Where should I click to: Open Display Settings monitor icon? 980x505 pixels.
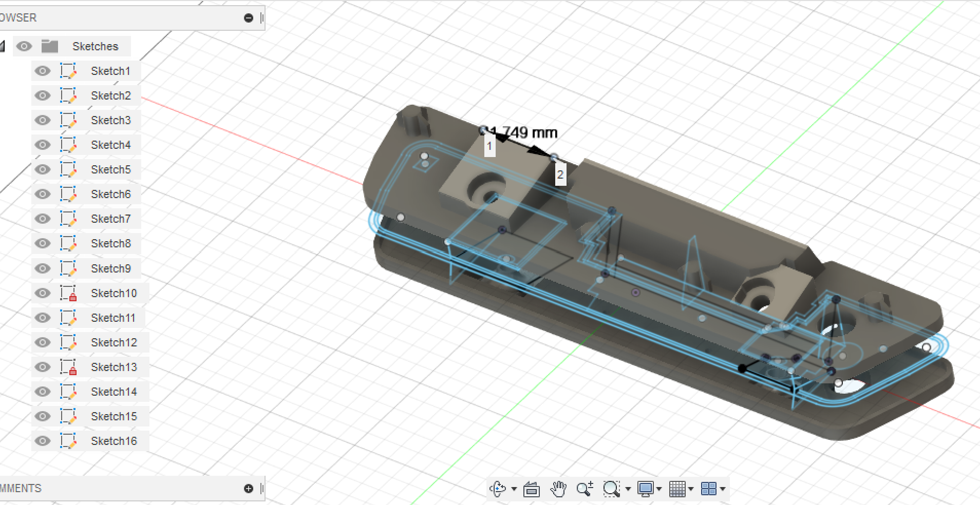[x=646, y=489]
